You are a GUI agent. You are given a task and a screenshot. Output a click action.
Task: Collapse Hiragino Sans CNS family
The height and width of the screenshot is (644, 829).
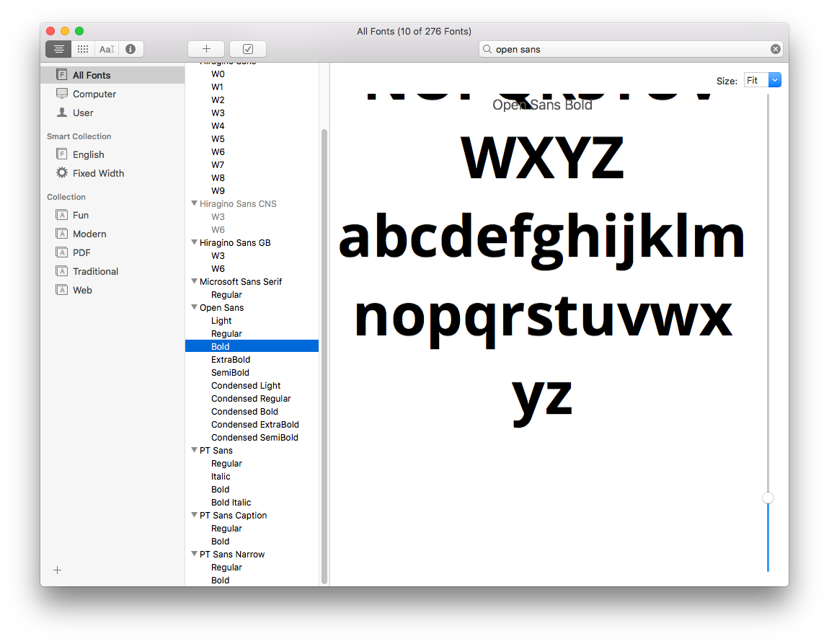(194, 203)
